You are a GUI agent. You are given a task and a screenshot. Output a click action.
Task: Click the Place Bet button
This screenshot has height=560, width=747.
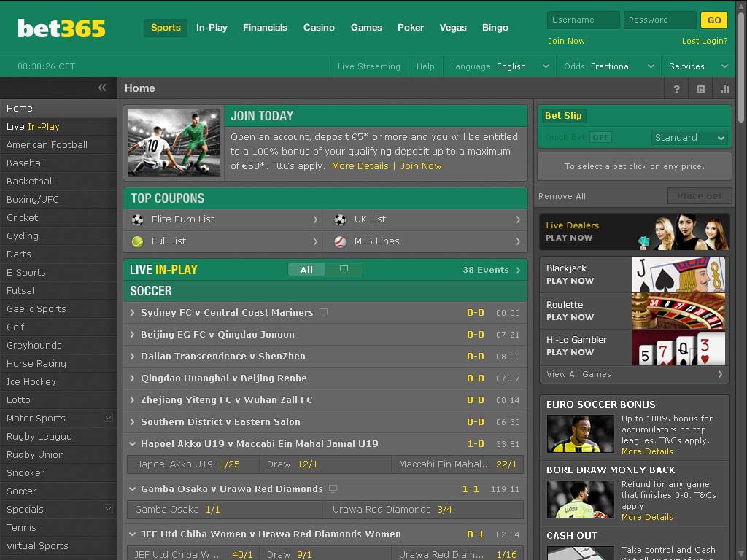click(x=699, y=195)
